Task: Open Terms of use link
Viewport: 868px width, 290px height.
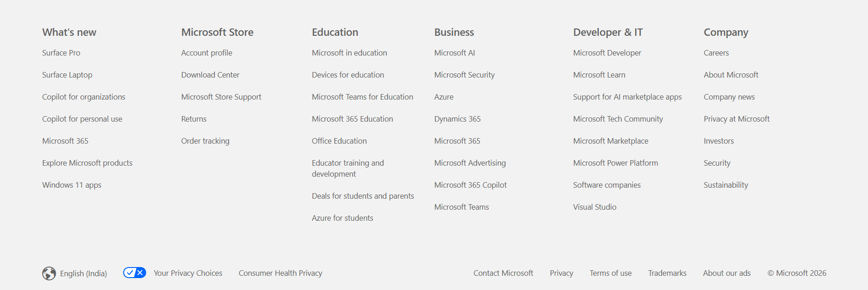Action: tap(611, 273)
